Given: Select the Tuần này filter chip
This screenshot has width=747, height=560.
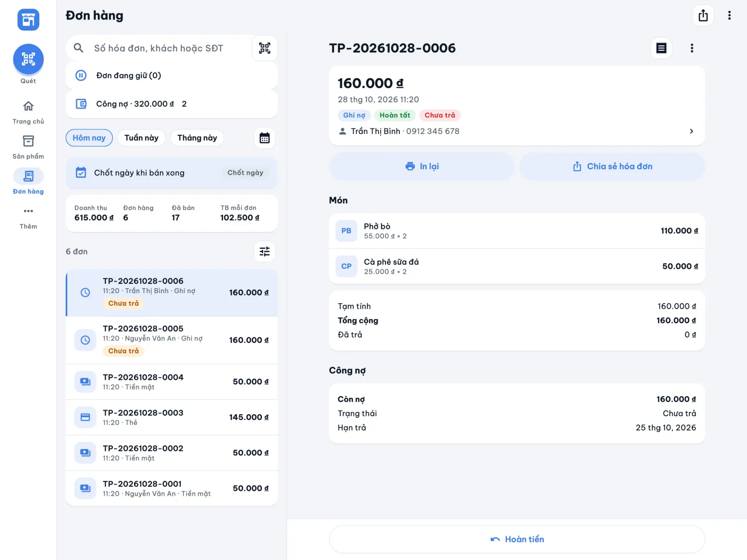Looking at the screenshot, I should (x=141, y=138).
